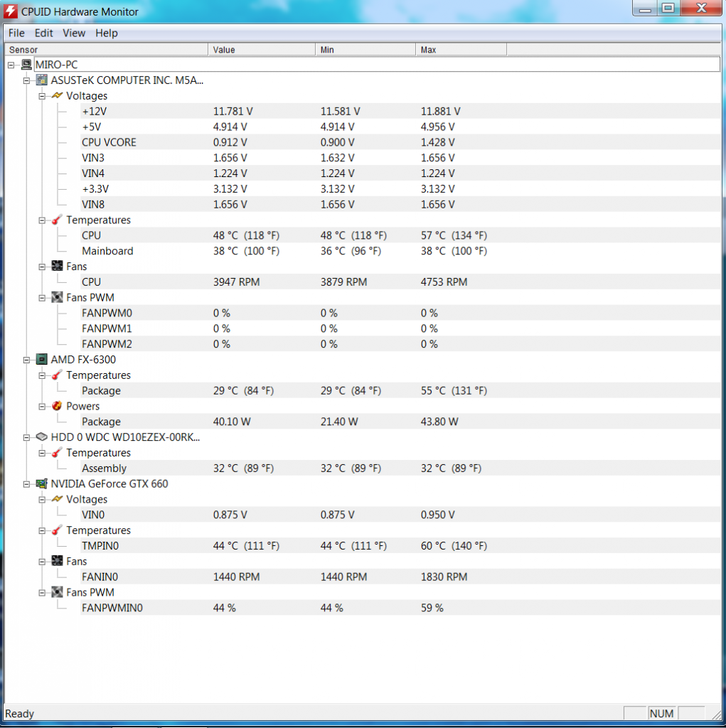Screen dimensions: 726x728
Task: Click the 3947 RPM CPU fan value
Action: [236, 282]
